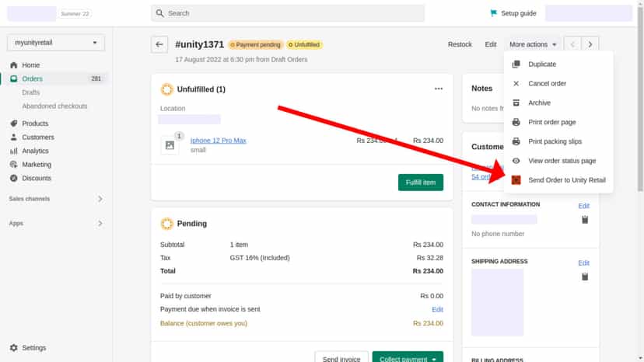Open Drafts under Orders
644x362 pixels.
(x=31, y=92)
